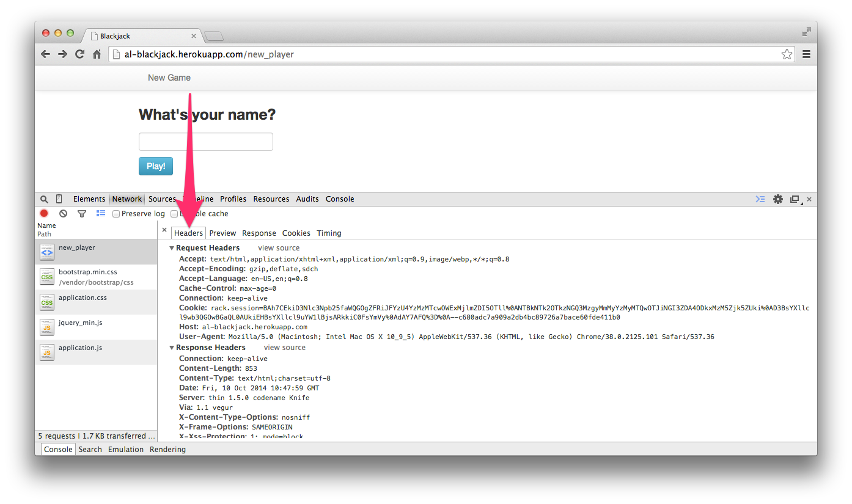Screen dimensions: 852x504
Task: Clear network log with circle-slash icon
Action: (x=63, y=214)
